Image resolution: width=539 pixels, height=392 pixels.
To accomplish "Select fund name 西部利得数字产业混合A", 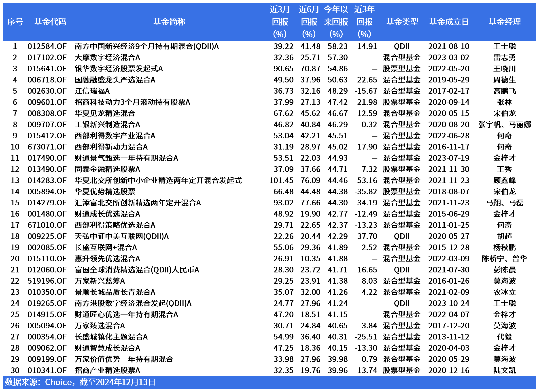I will point(115,136).
